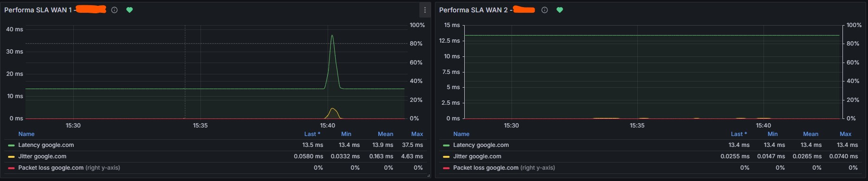This screenshot has width=868, height=181.
Task: Click WAN 2 panel info icon
Action: 545,10
